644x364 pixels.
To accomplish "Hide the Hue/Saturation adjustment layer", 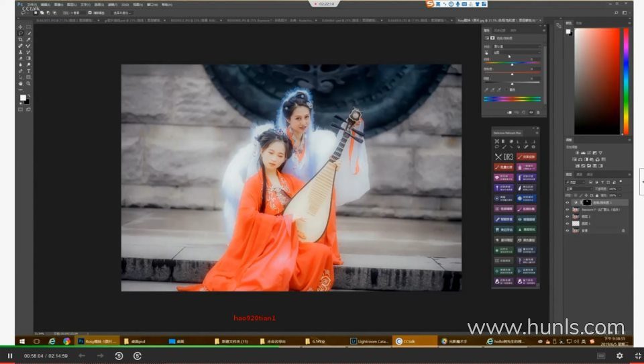I will point(567,202).
